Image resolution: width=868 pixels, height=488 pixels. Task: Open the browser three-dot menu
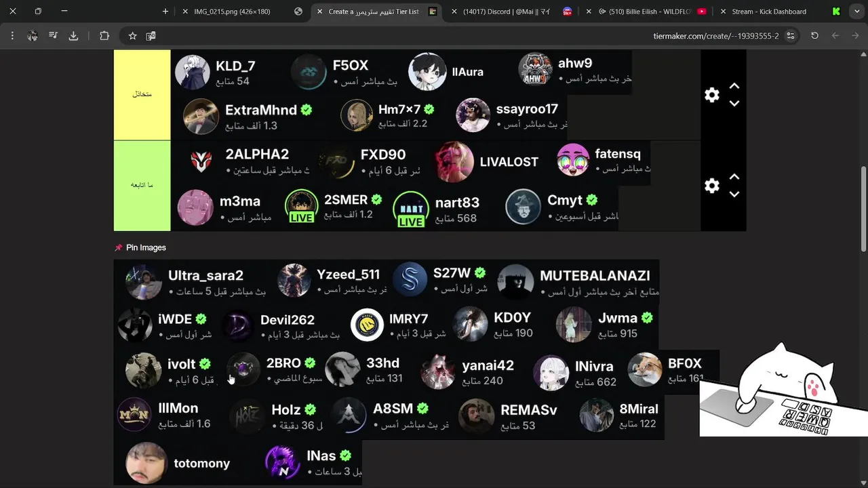pos(12,36)
